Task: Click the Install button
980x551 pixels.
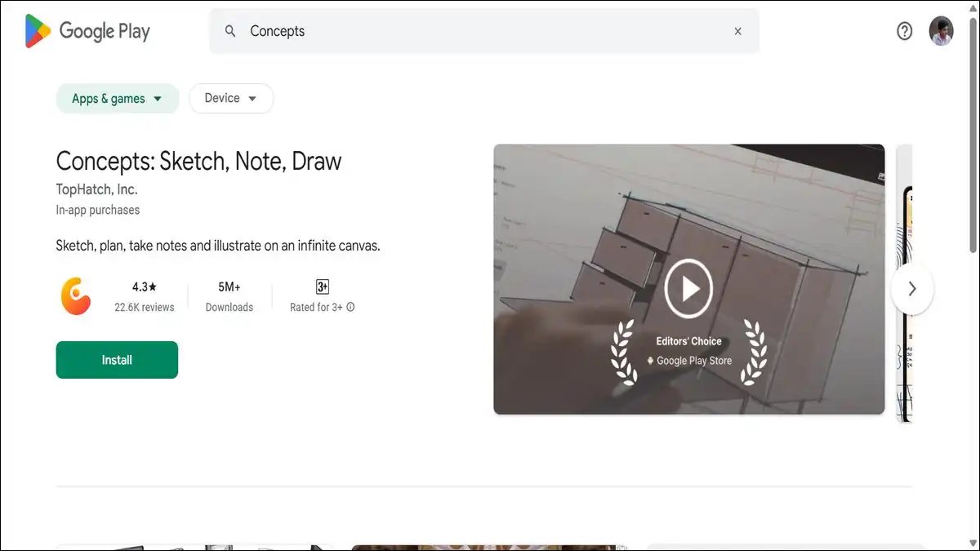Action: [x=117, y=360]
